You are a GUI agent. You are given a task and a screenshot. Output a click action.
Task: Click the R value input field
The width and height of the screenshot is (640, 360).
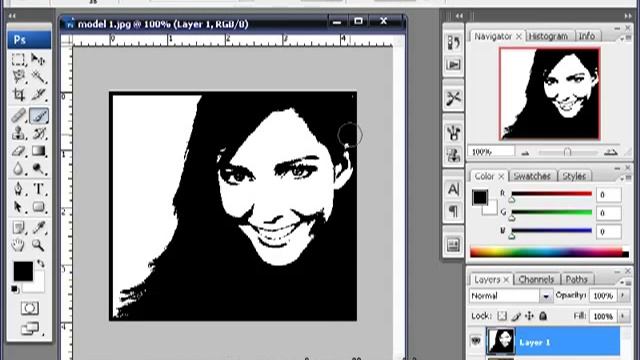tap(609, 195)
